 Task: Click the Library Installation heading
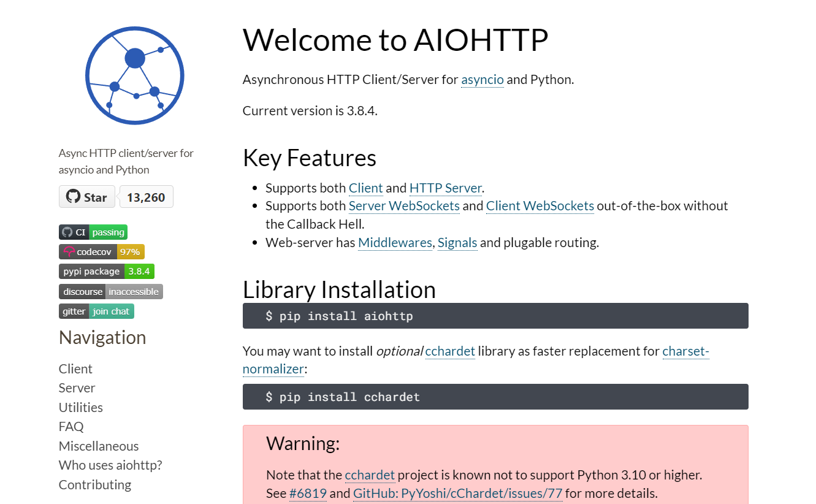pos(339,289)
